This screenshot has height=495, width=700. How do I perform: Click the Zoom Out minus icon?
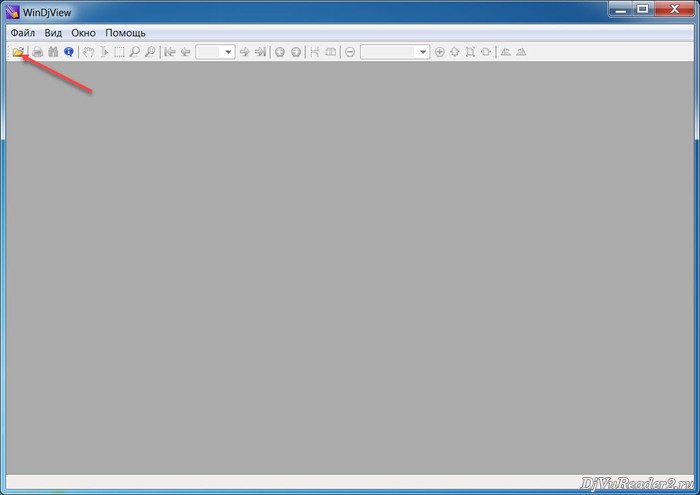(350, 52)
